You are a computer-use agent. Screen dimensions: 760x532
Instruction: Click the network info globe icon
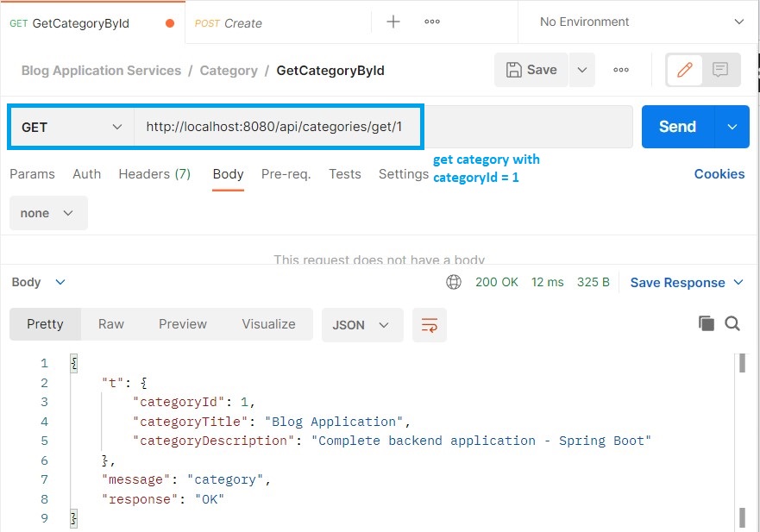[x=455, y=282]
